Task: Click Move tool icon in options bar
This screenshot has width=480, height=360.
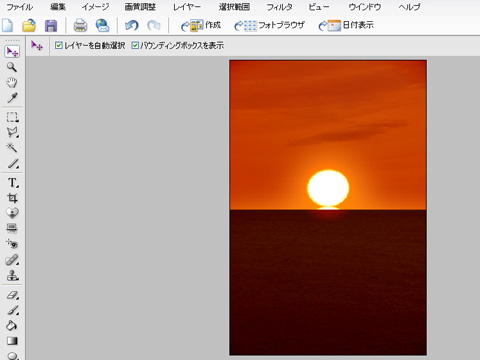Action: click(37, 45)
